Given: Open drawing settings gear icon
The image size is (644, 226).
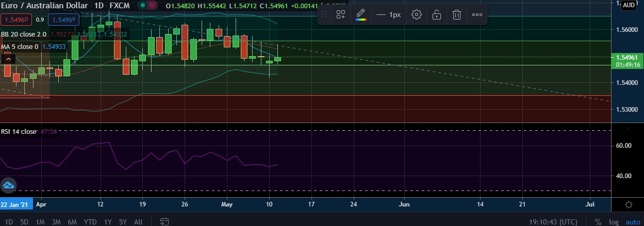Looking at the screenshot, I should tap(417, 14).
